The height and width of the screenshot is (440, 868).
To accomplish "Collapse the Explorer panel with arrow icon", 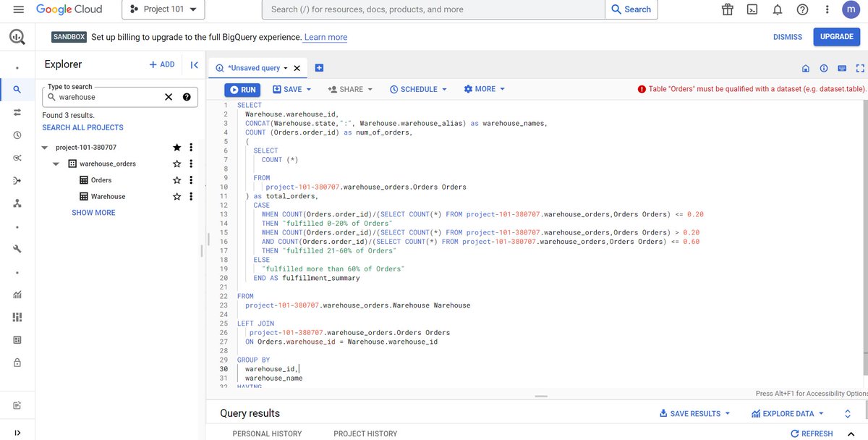I will tap(194, 64).
